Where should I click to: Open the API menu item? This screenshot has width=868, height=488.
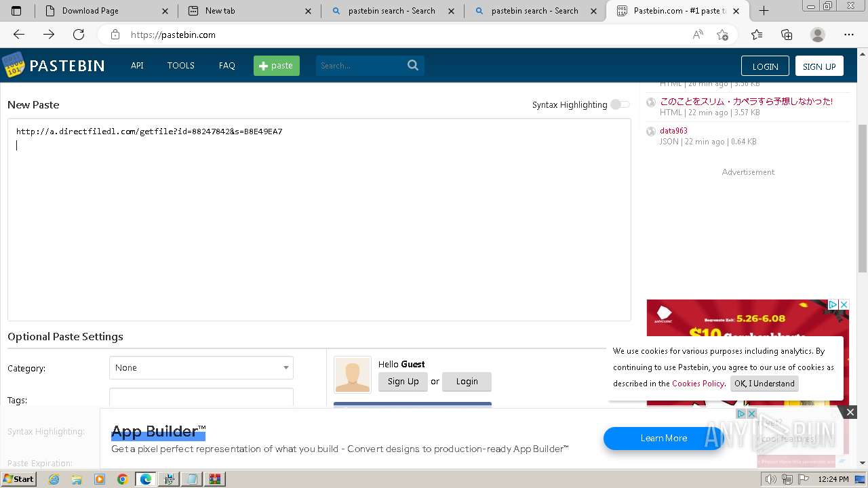point(137,66)
